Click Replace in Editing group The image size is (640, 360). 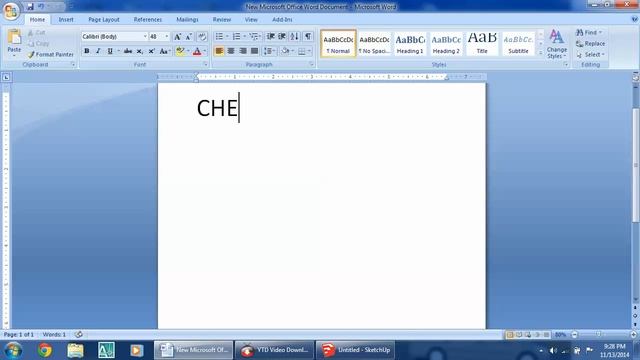coord(591,43)
